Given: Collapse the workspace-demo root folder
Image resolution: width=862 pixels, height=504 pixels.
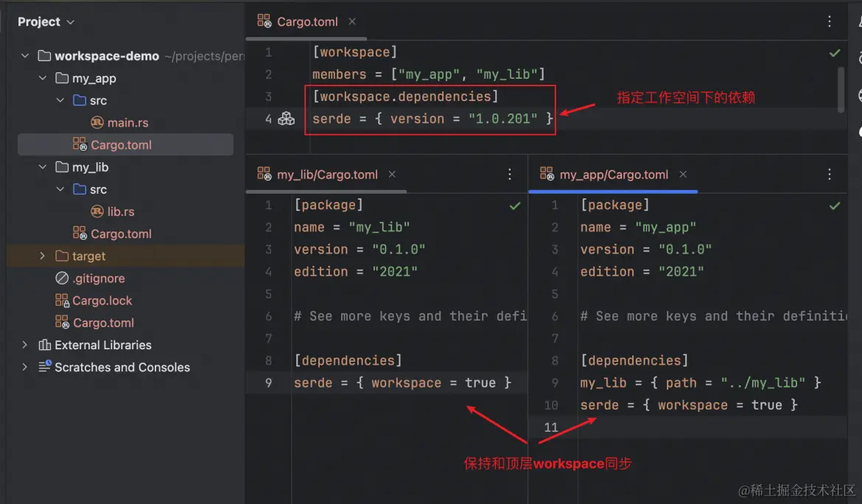Looking at the screenshot, I should 25,56.
